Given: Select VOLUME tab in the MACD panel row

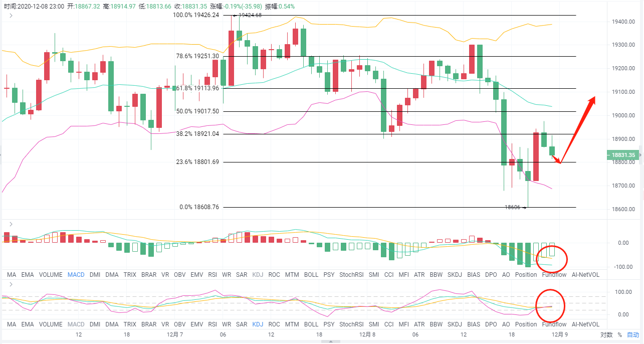Looking at the screenshot, I should 51,275.
